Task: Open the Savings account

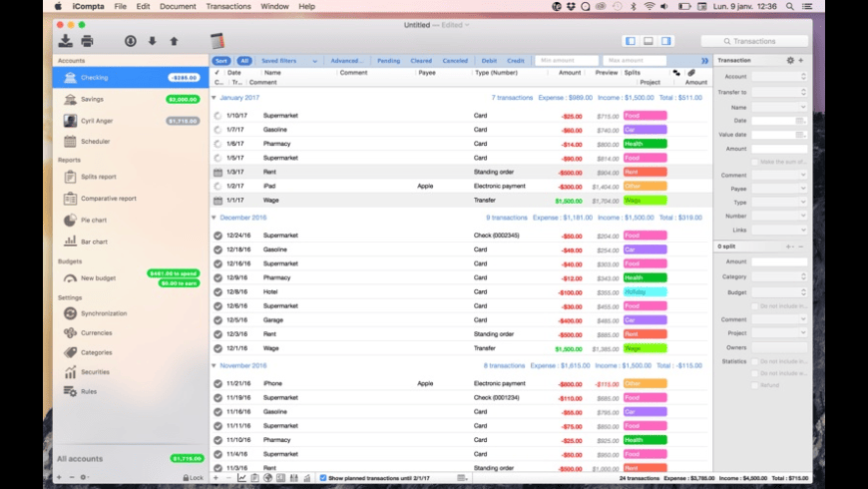Action: point(131,99)
